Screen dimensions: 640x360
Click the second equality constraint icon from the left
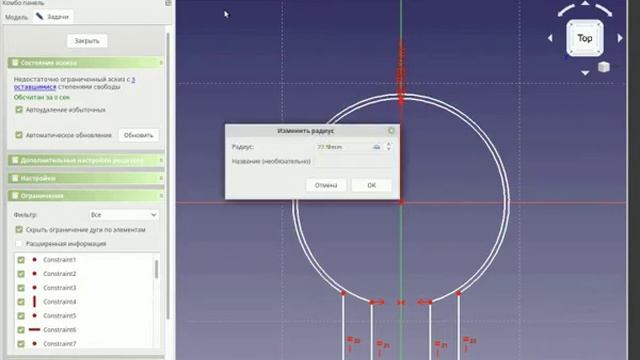coord(379,344)
